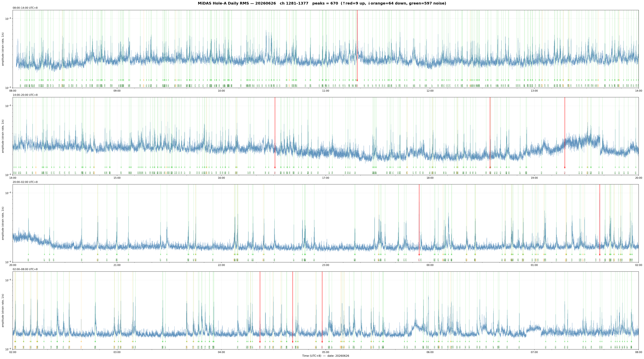Select red up-peak marker 588

coord(260,342)
